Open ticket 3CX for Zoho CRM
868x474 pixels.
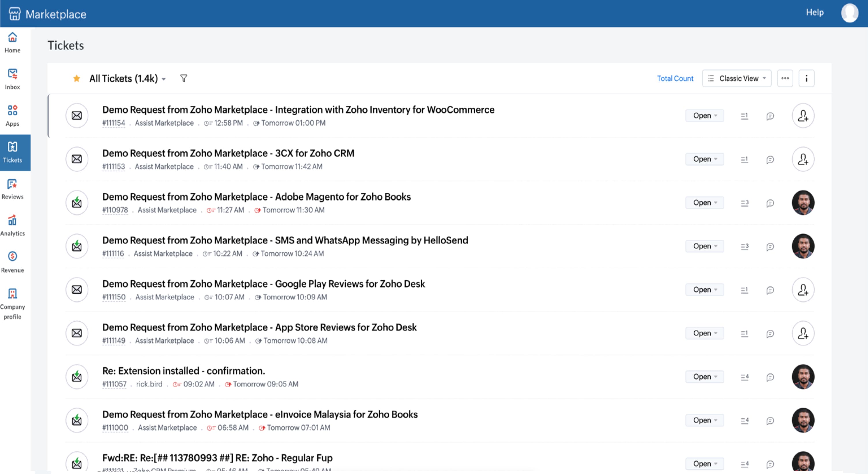click(228, 153)
